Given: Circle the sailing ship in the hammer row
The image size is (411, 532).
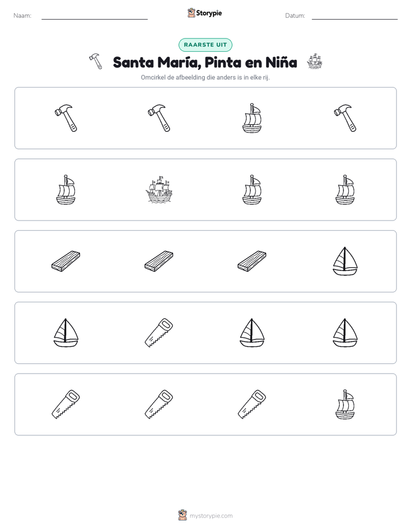Looking at the screenshot, I should (x=252, y=118).
